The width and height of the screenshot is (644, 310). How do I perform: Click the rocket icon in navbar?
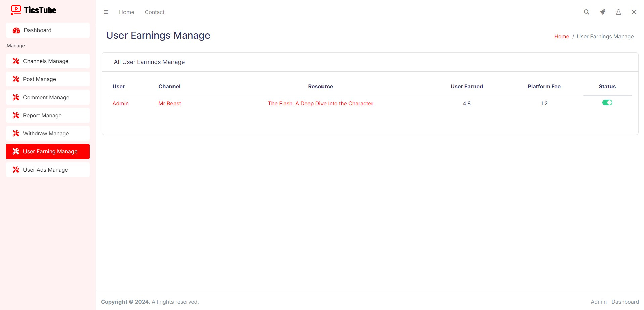[x=602, y=12]
